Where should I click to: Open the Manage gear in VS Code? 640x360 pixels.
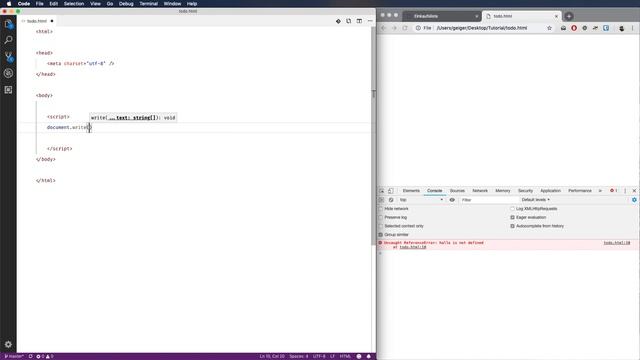[x=8, y=344]
